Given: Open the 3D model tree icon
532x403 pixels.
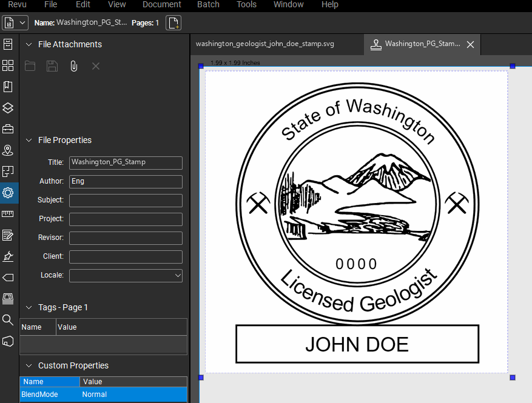Looking at the screenshot, I should (8, 341).
